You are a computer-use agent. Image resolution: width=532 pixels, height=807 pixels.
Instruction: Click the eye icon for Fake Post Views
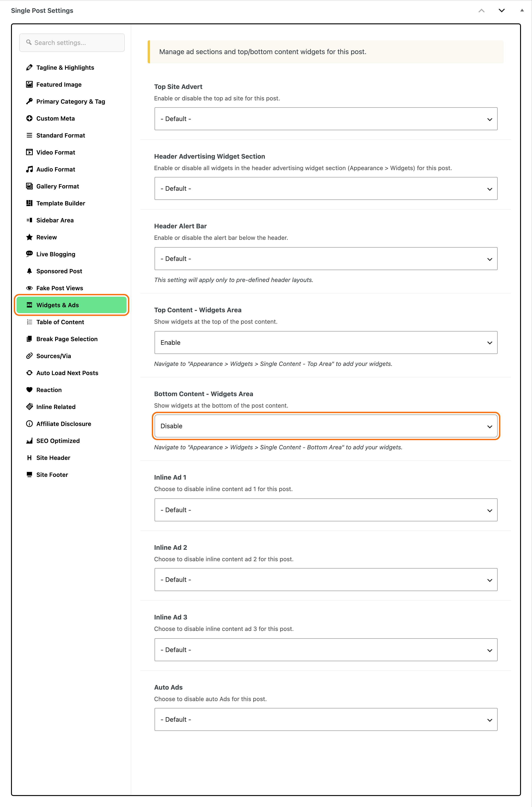pos(30,288)
